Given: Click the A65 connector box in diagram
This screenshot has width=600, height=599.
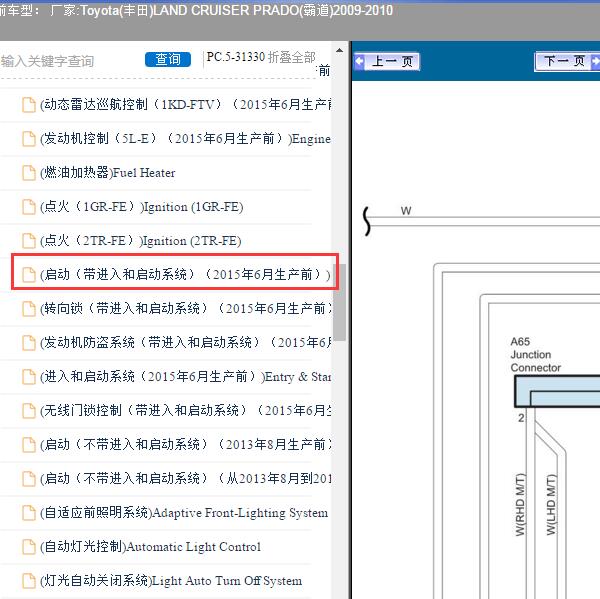Looking at the screenshot, I should click(x=558, y=391).
